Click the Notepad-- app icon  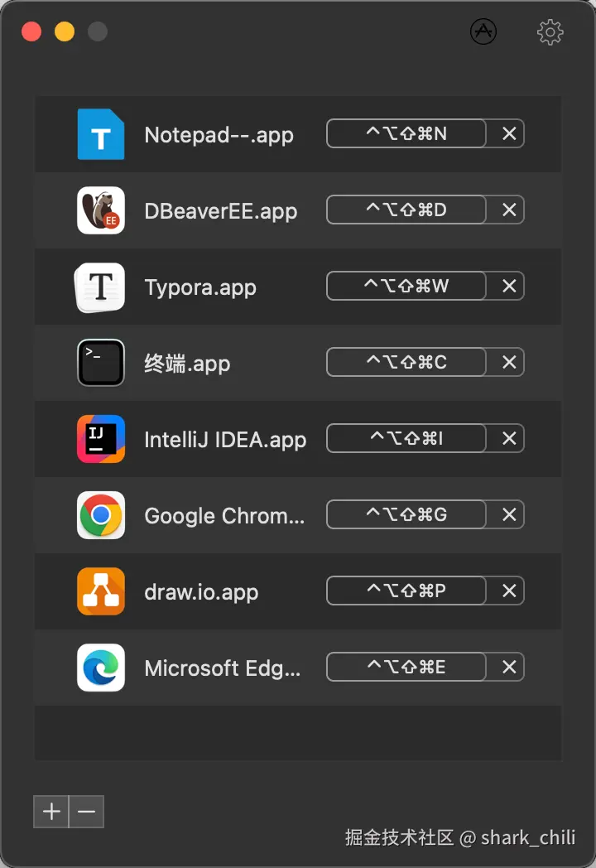101,134
